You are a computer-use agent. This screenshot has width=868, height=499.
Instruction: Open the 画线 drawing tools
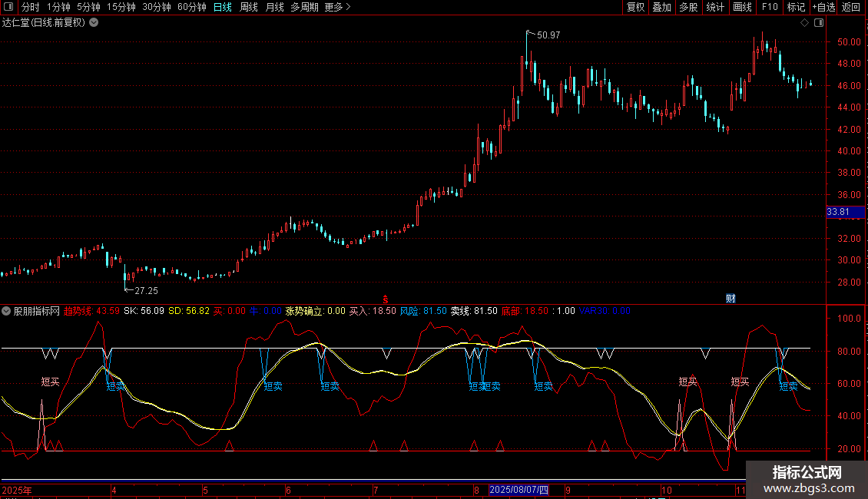point(742,7)
